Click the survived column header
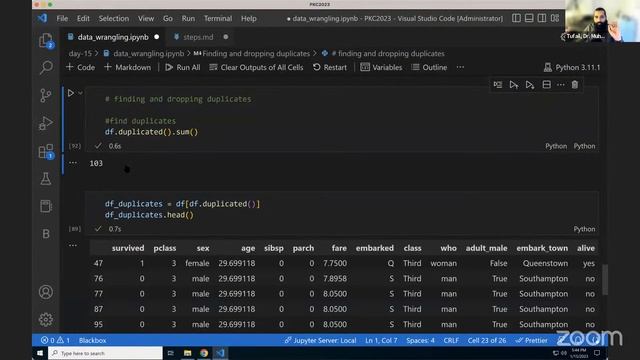This screenshot has width=640, height=360. pos(128,248)
